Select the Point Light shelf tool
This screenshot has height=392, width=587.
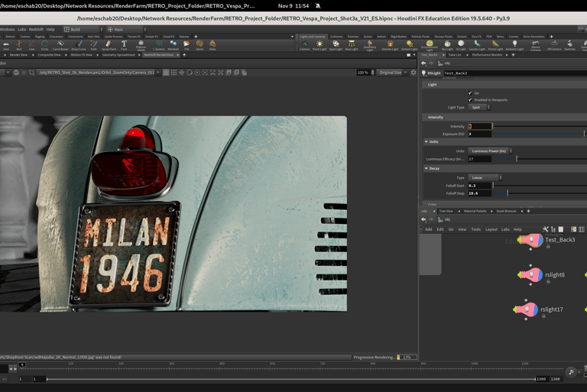tap(319, 45)
